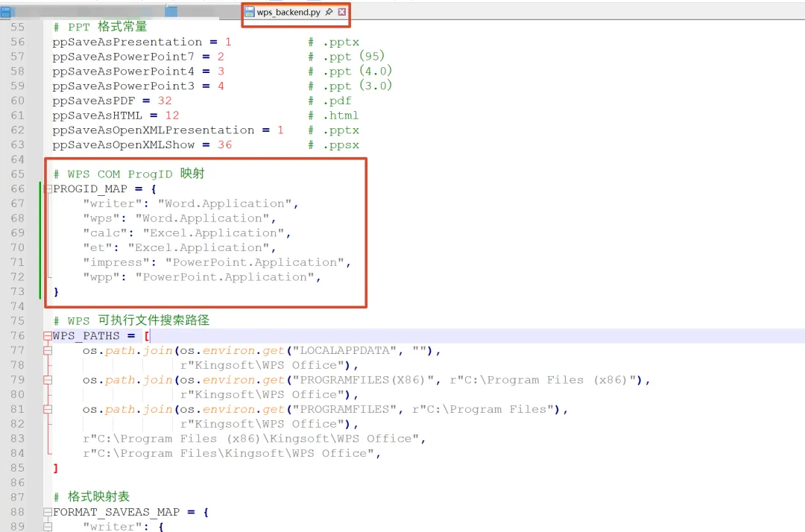Image resolution: width=805 pixels, height=532 pixels.
Task: Click line number 55 in the margin
Action: tap(17, 27)
